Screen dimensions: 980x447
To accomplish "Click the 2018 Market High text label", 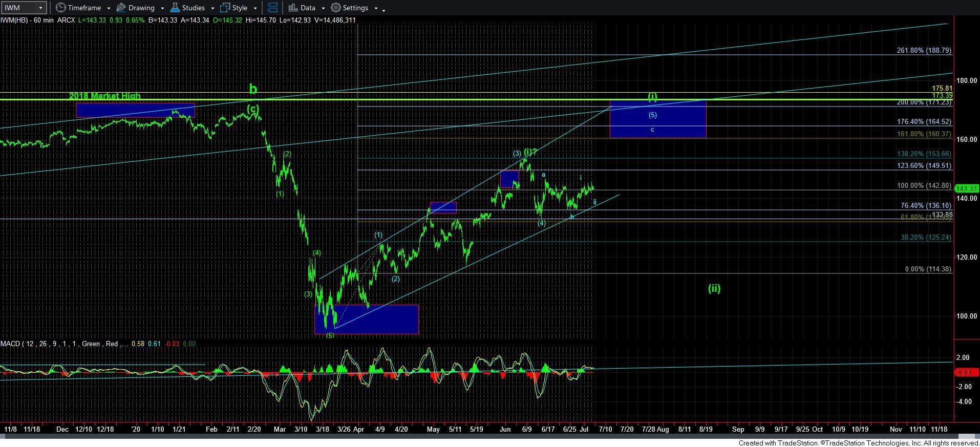I will click(x=104, y=96).
